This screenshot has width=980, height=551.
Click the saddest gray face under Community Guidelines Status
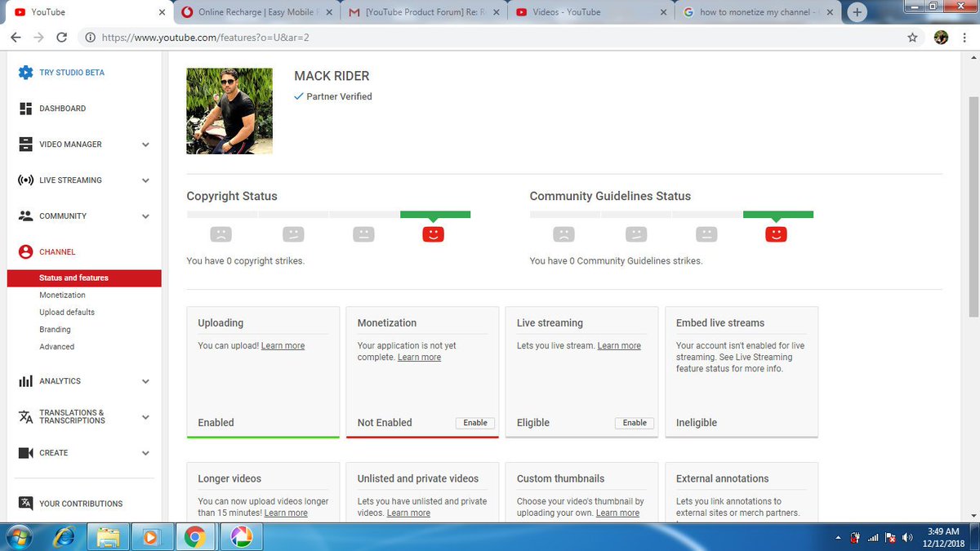[563, 234]
